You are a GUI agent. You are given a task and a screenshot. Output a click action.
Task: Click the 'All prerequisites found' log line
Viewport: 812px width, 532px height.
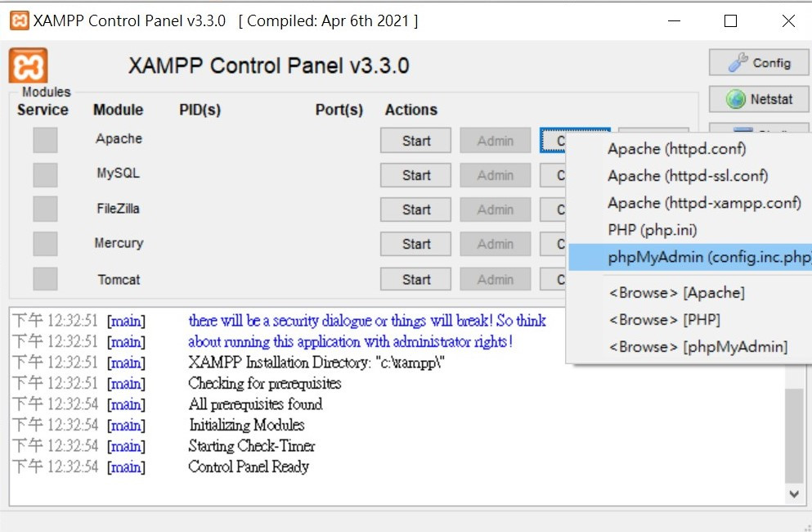coord(255,404)
